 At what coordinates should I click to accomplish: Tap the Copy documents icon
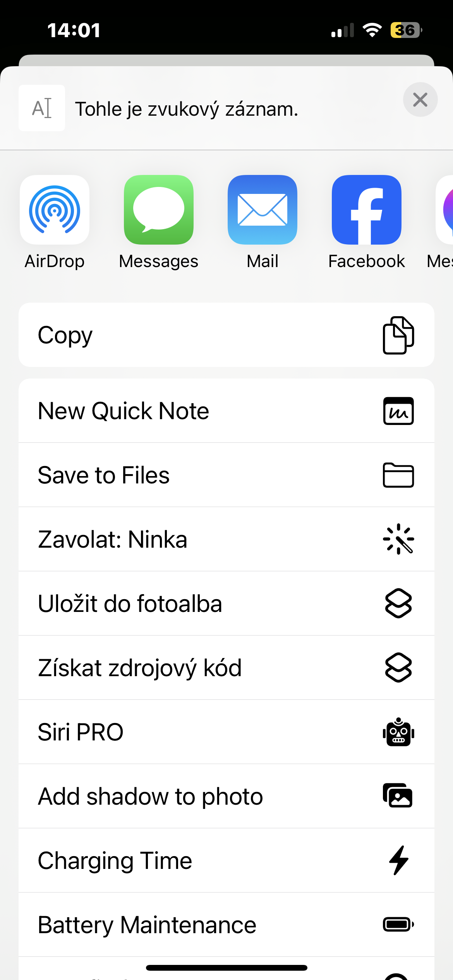398,335
